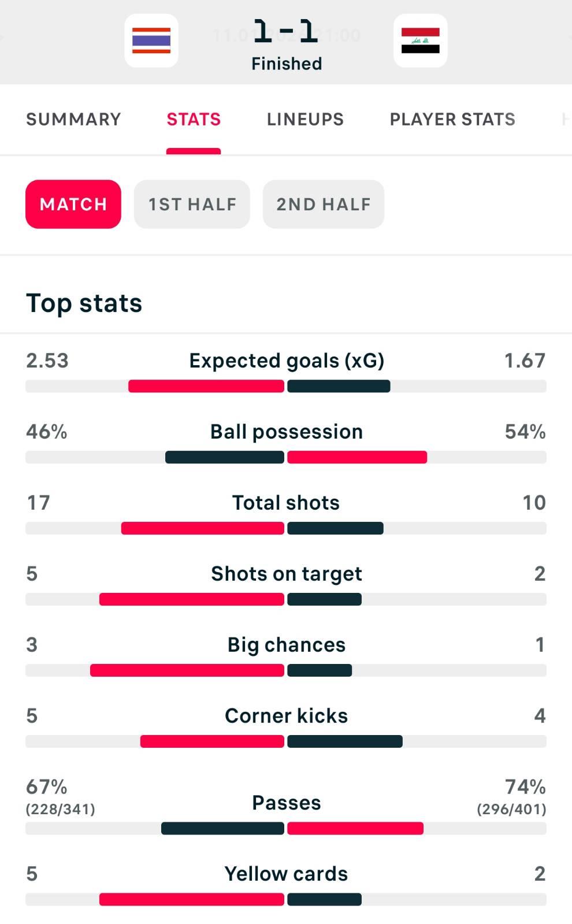
Task: Tap Iraq's 74% passes value
Action: pyautogui.click(x=525, y=786)
